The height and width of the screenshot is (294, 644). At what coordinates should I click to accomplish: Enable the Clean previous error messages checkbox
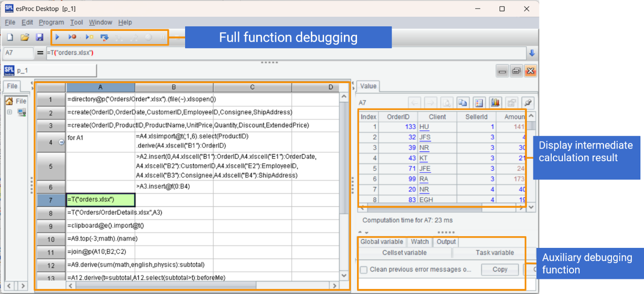pos(364,270)
